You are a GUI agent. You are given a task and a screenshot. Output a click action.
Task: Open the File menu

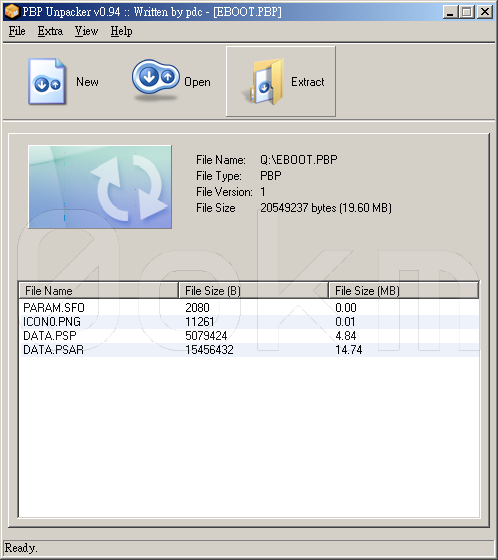[17, 31]
